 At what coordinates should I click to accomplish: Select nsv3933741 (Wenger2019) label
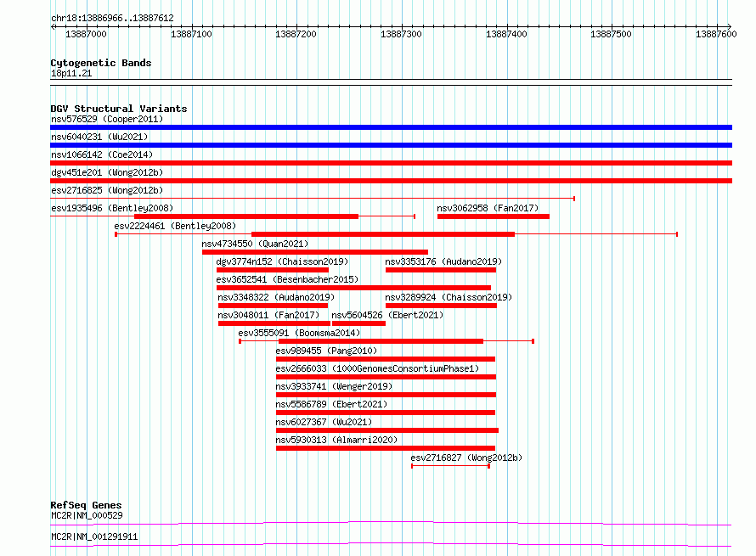click(x=334, y=386)
